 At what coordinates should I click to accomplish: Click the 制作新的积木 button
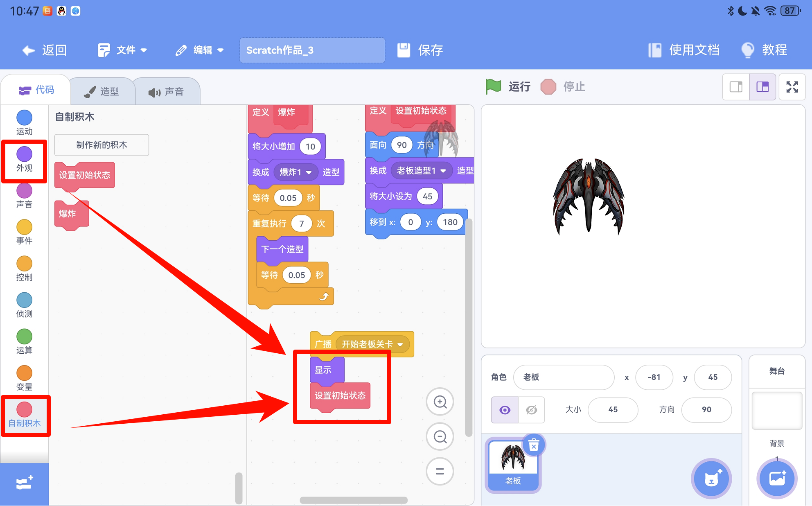pos(101,145)
